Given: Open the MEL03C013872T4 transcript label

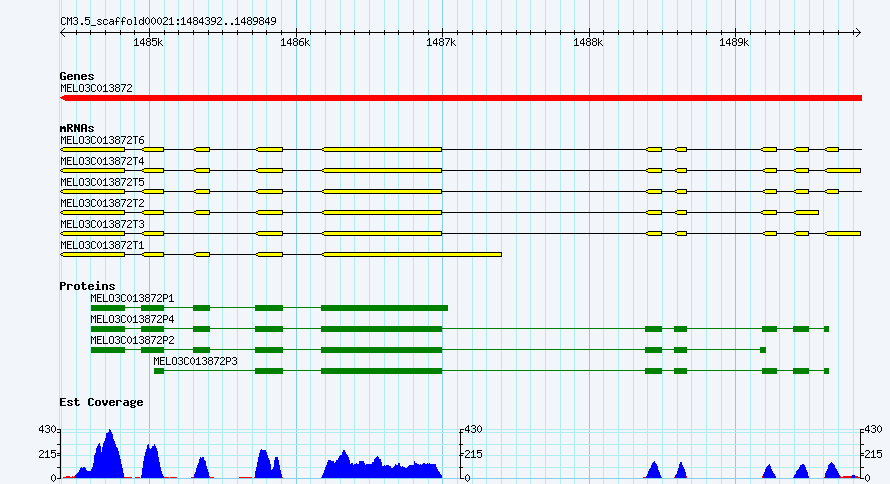Looking at the screenshot, I should click(x=102, y=161).
